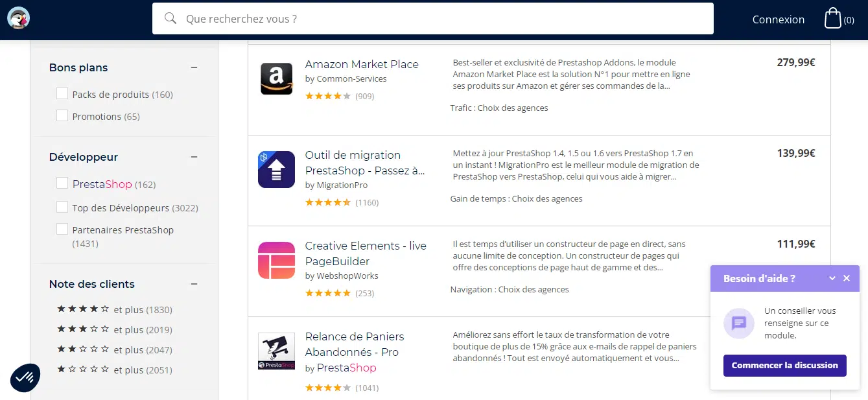
Task: Minimize the Besoin d'aide chat widget
Action: pos(832,279)
